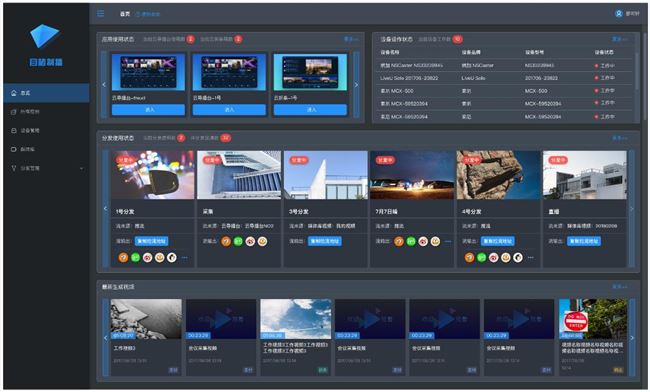This screenshot has width=650, height=392.
Task: Show more platforms via ellipsis on 4号分发 card
Action: (x=531, y=258)
